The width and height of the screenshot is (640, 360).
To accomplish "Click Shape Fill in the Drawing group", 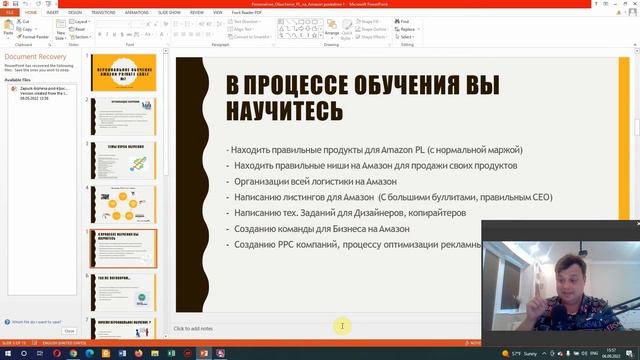I will [369, 21].
